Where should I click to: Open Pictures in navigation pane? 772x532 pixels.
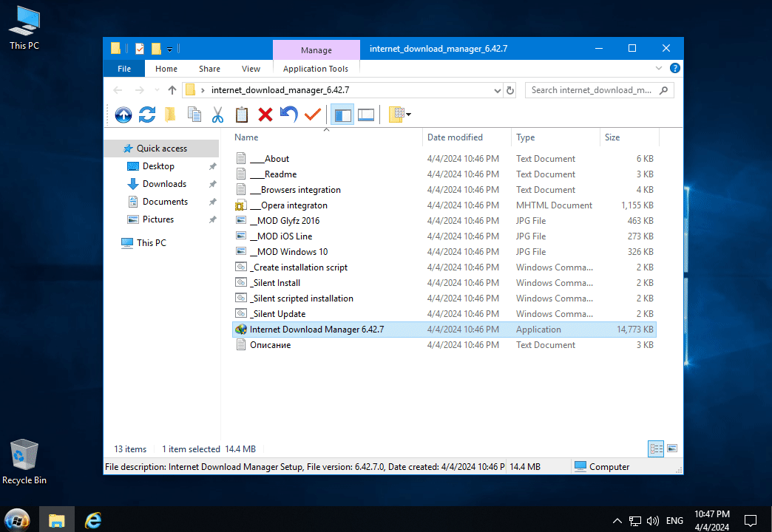point(158,219)
